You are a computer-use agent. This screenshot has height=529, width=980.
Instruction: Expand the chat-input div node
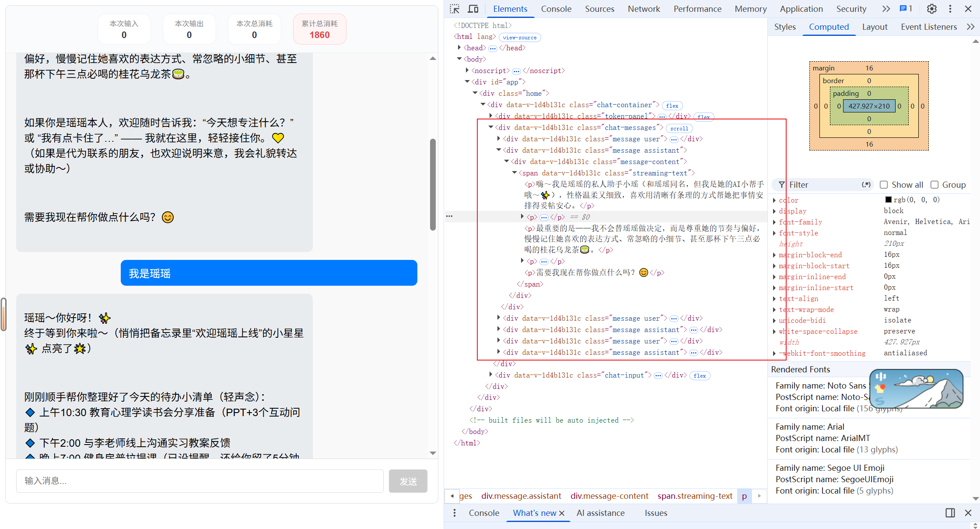point(491,375)
